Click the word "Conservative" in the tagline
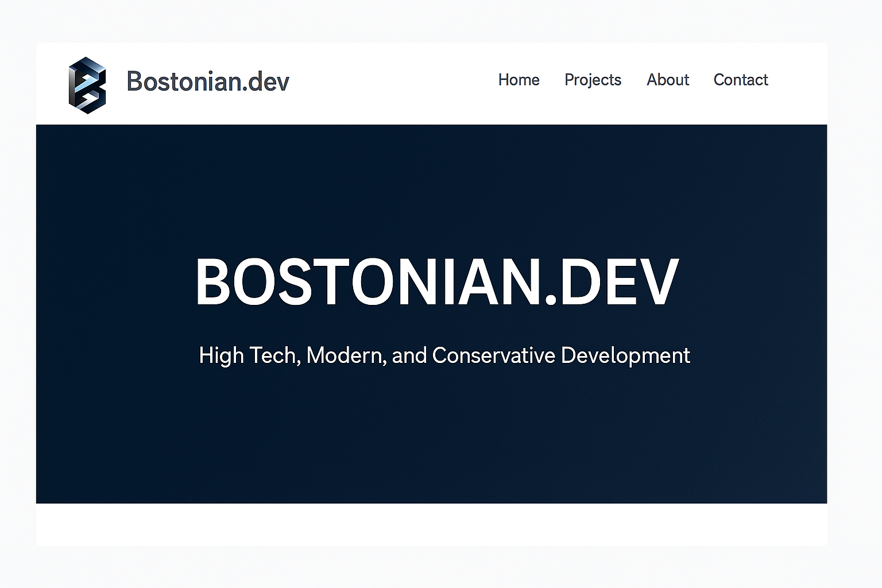The width and height of the screenshot is (882, 588). click(x=493, y=355)
